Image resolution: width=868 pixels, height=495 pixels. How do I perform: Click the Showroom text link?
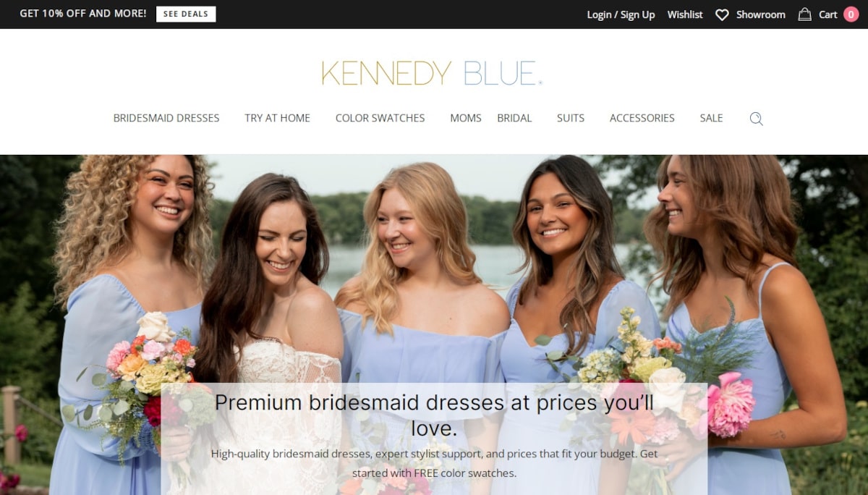761,14
